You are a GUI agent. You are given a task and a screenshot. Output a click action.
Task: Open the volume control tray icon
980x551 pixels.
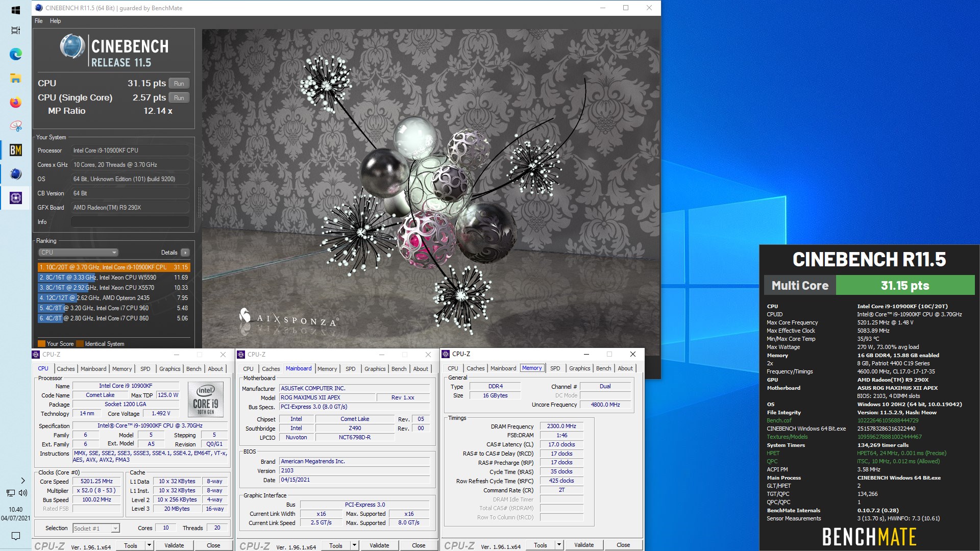coord(23,493)
